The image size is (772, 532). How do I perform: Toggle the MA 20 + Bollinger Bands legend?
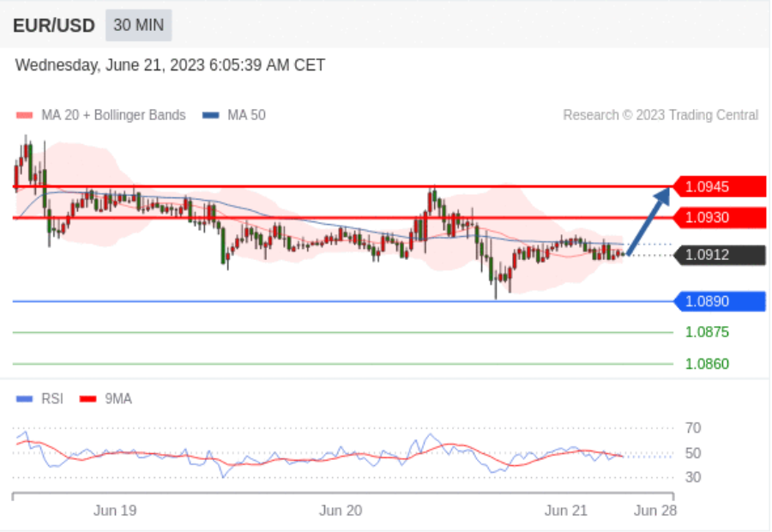coord(101,115)
